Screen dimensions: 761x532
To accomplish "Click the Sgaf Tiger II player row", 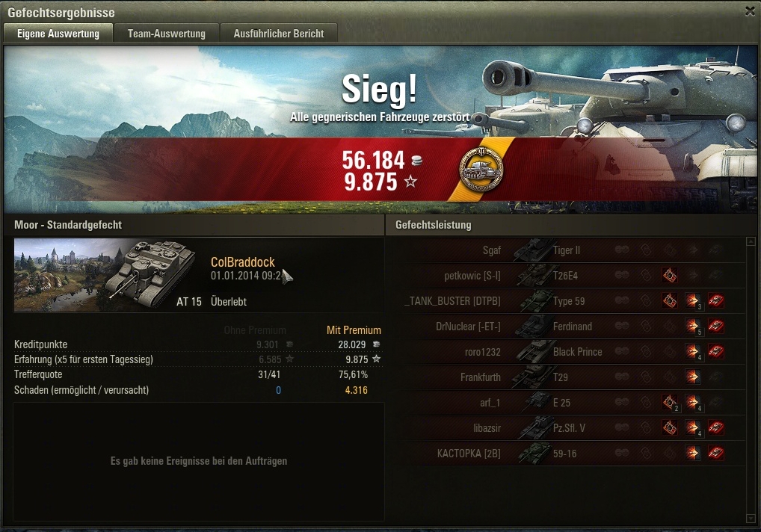I will [567, 250].
